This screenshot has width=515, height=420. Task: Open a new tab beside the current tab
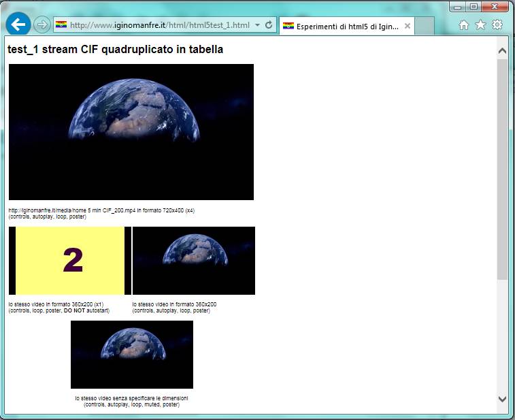tap(425, 26)
